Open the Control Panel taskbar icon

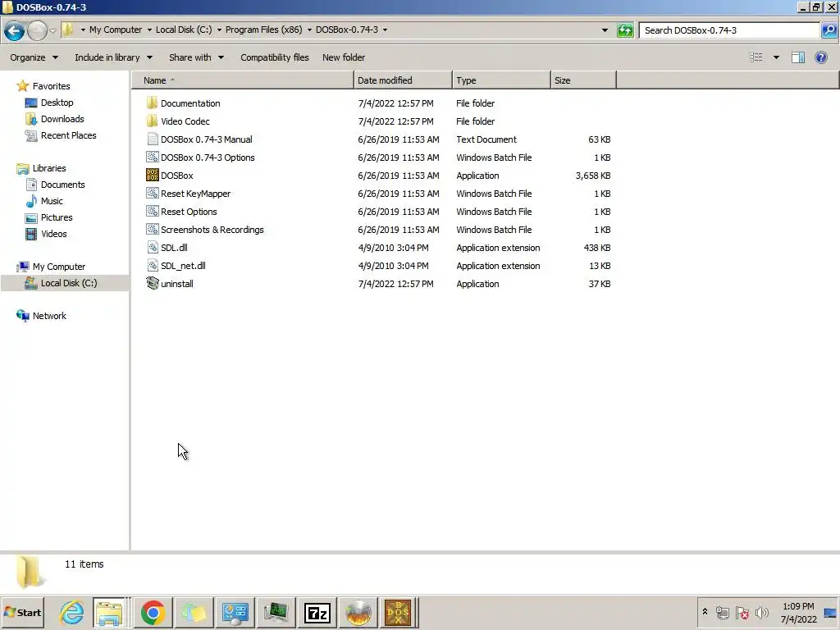(235, 612)
